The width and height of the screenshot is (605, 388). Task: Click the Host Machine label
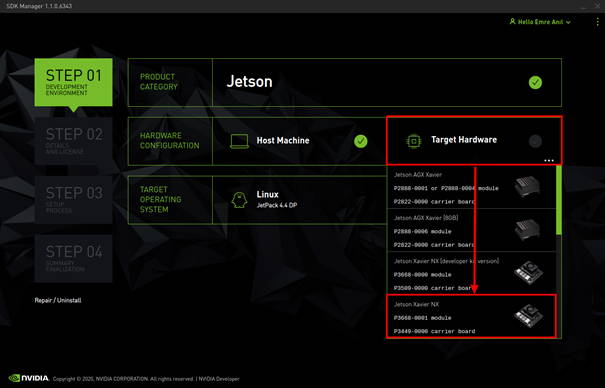283,141
